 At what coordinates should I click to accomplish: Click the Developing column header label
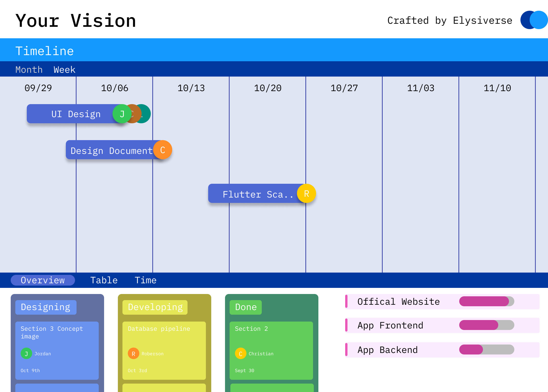pyautogui.click(x=155, y=307)
